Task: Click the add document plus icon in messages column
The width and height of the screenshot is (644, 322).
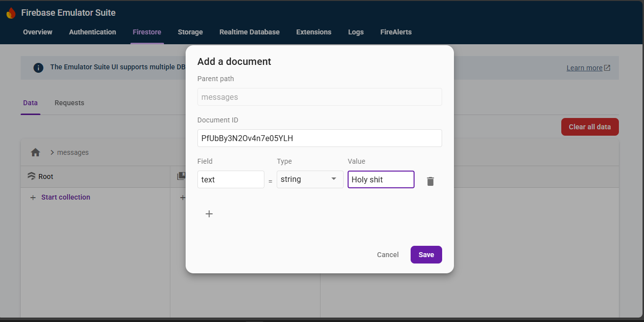Action: [x=182, y=197]
